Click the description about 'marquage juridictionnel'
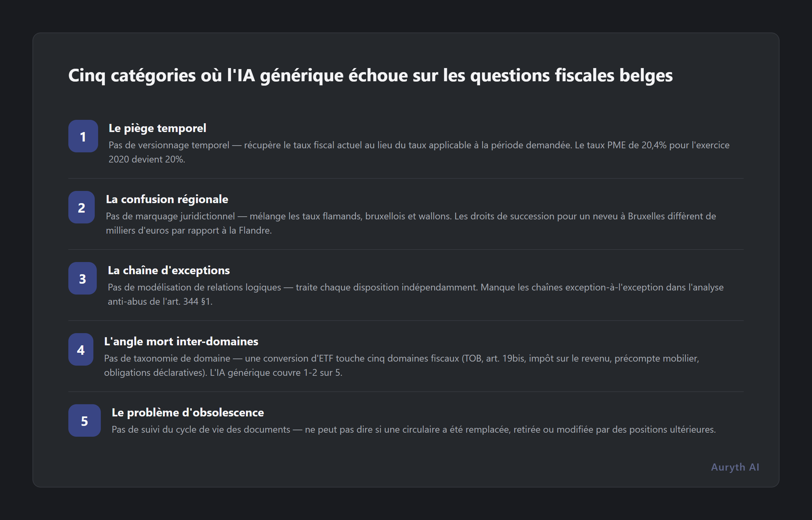The height and width of the screenshot is (520, 812). tap(411, 223)
